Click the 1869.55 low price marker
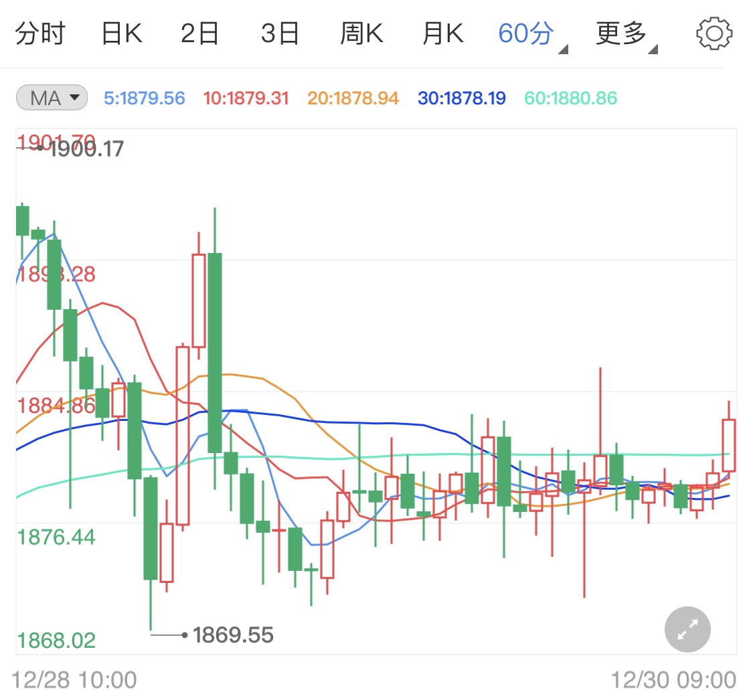The image size is (753, 700). pyautogui.click(x=234, y=634)
